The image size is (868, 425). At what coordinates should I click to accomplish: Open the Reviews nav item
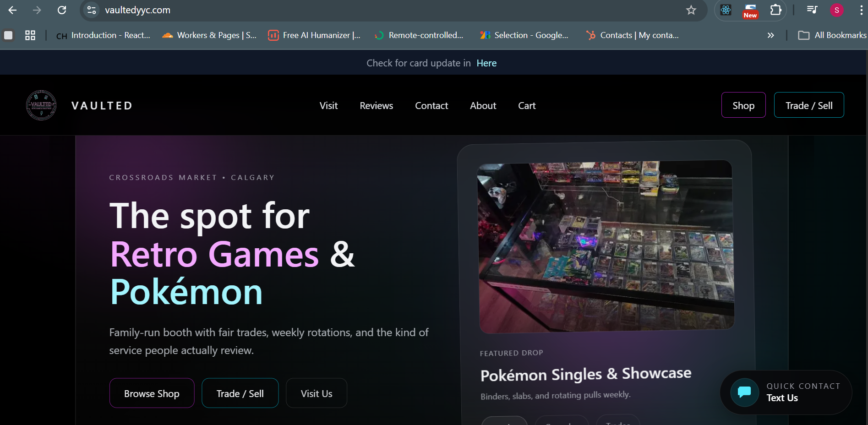377,106
